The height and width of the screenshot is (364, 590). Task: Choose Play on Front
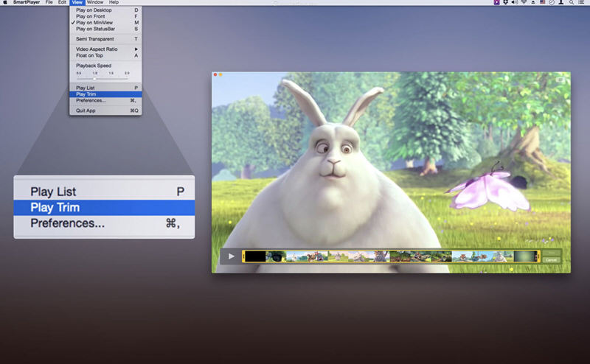click(x=105, y=16)
